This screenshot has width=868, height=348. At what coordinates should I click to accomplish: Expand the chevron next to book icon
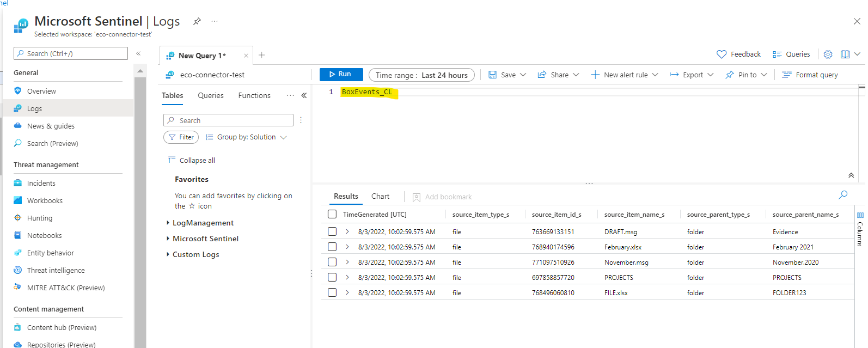tap(857, 54)
